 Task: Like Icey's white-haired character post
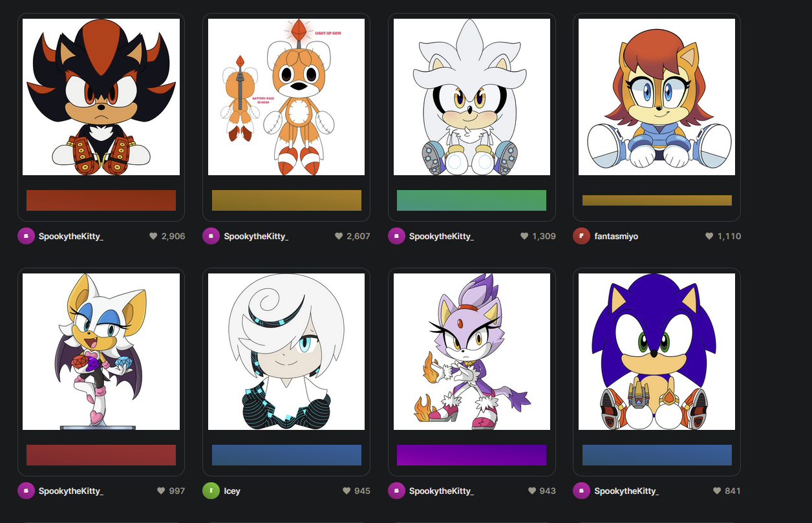[x=347, y=491]
